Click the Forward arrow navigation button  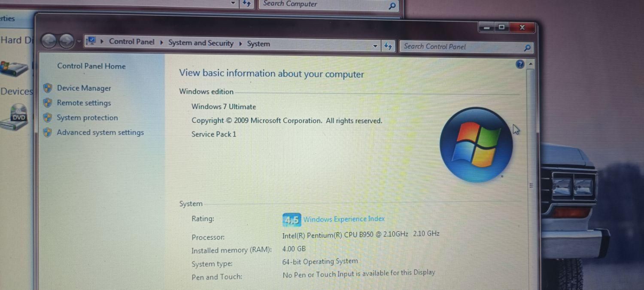66,41
